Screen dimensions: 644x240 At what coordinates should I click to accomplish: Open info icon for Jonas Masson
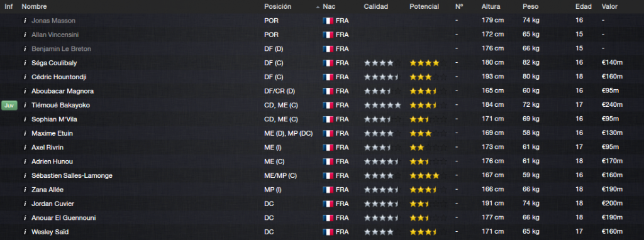pyautogui.click(x=25, y=21)
